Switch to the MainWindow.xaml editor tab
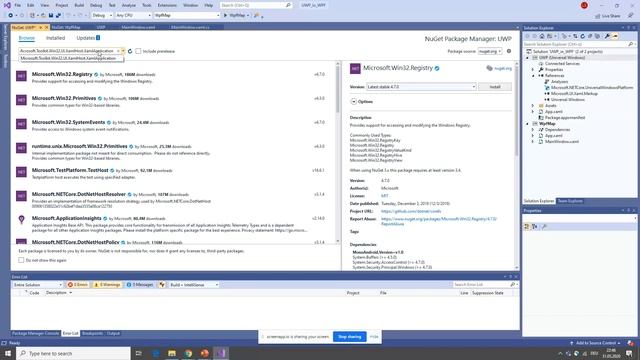Screen dimensions: 640x360 (x=138, y=27)
